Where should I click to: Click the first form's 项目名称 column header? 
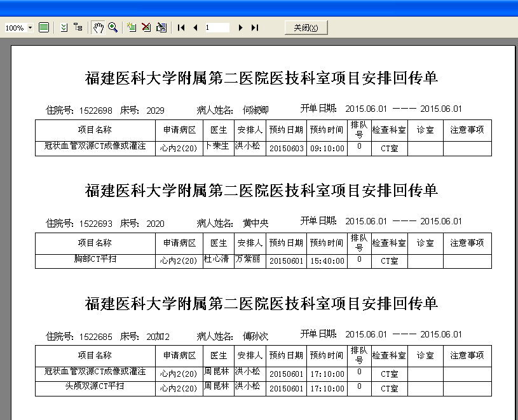pyautogui.click(x=95, y=130)
